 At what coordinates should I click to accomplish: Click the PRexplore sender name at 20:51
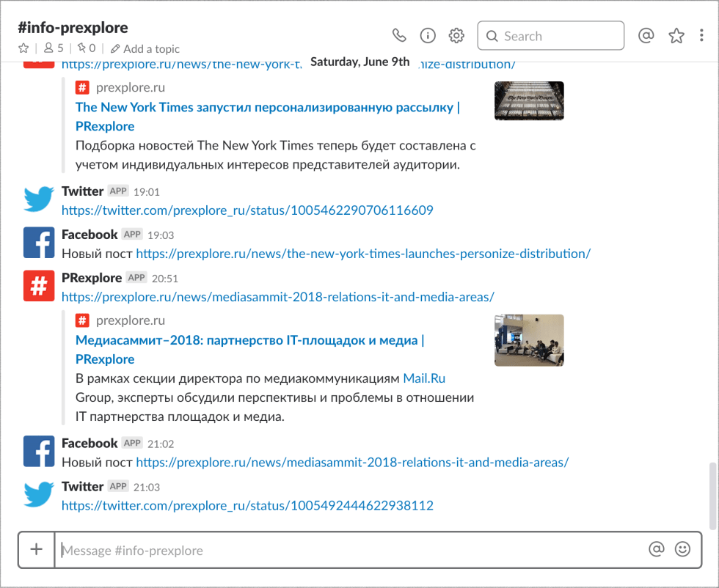(x=92, y=278)
